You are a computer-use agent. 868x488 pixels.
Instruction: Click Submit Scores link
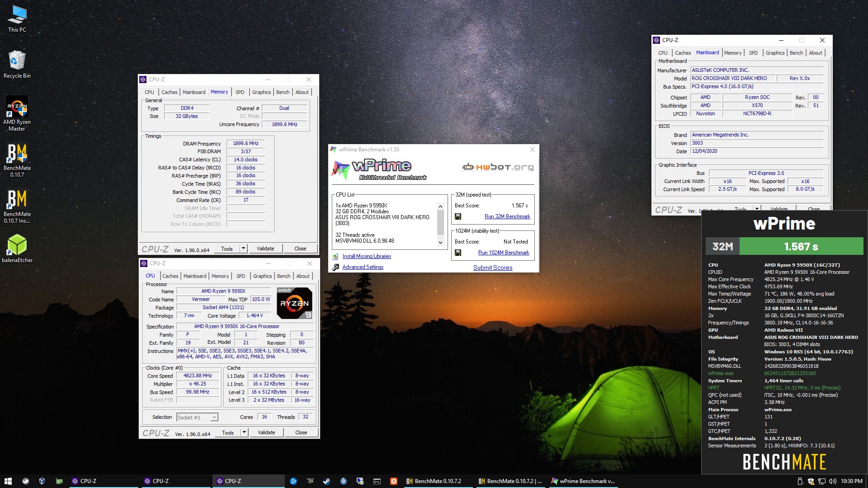[x=493, y=267]
